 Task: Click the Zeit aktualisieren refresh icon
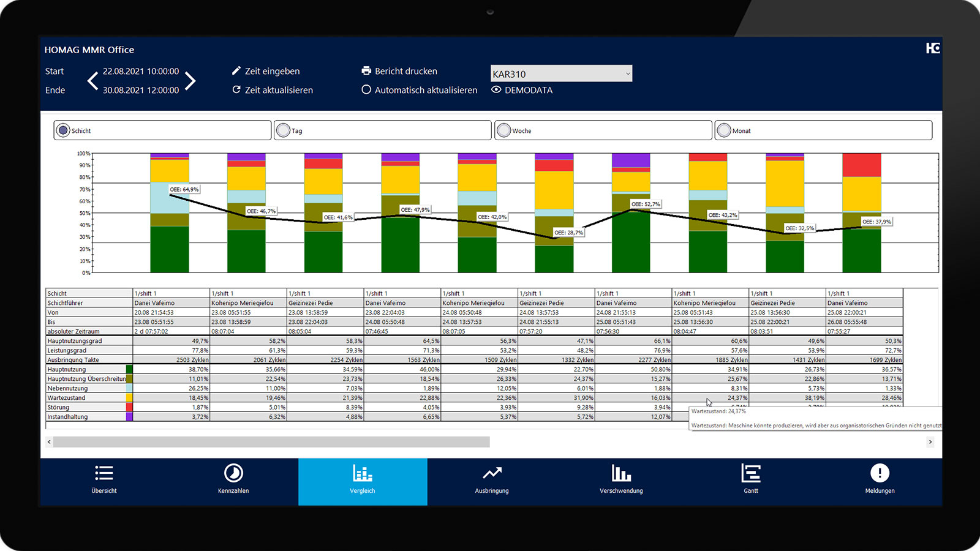(x=236, y=90)
